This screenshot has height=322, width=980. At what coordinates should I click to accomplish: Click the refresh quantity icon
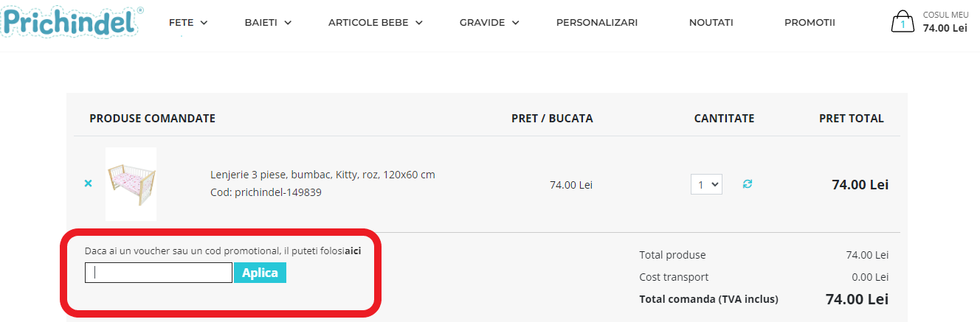click(748, 183)
